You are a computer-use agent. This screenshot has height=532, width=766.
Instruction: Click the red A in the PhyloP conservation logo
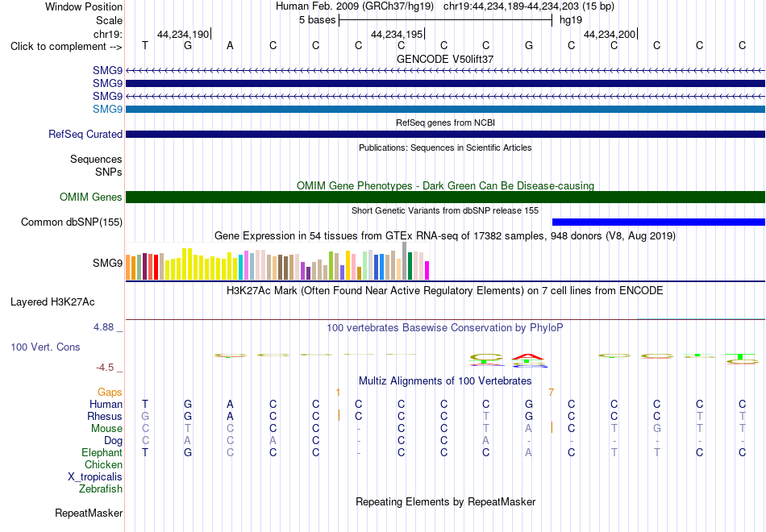pos(528,356)
